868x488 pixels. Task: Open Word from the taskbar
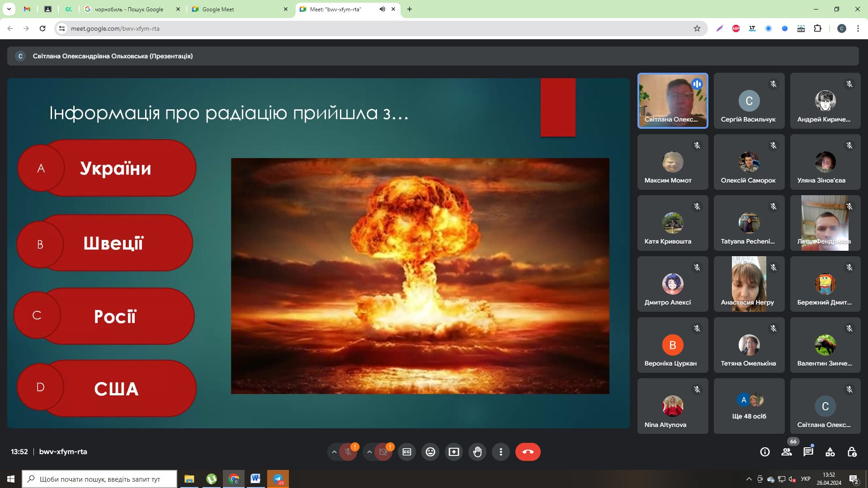point(255,479)
